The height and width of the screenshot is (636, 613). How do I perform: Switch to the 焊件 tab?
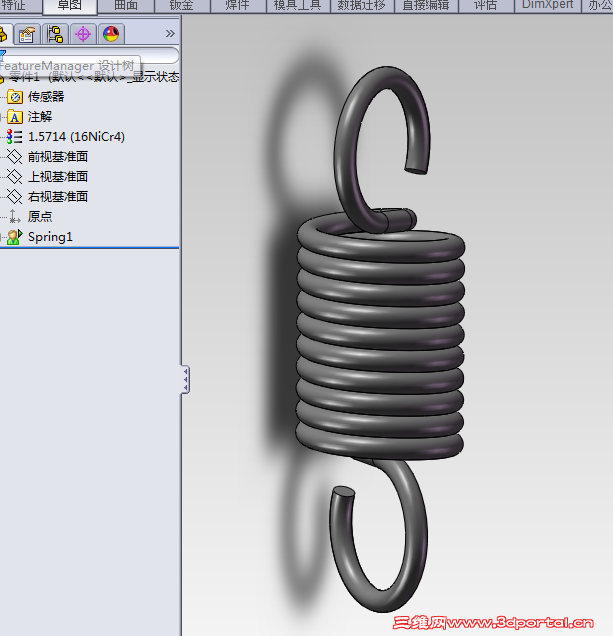[x=238, y=6]
